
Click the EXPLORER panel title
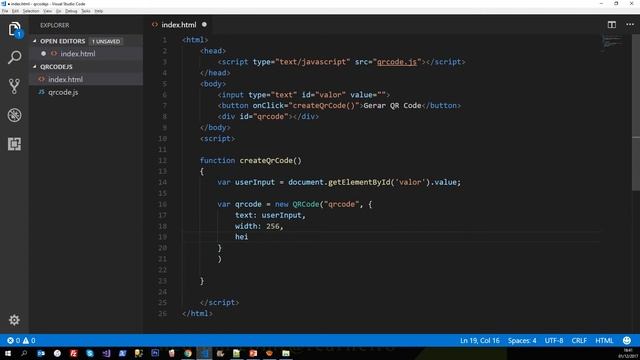[x=55, y=25]
